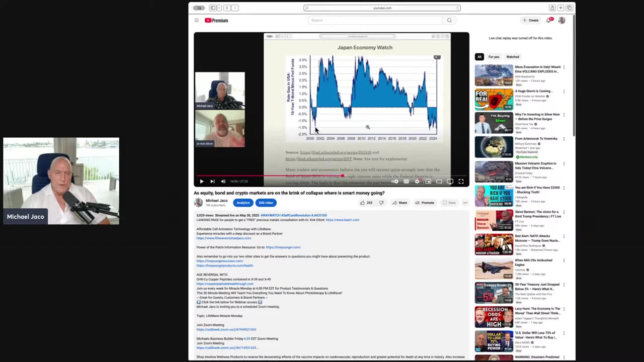Dislike the video

coord(381,203)
